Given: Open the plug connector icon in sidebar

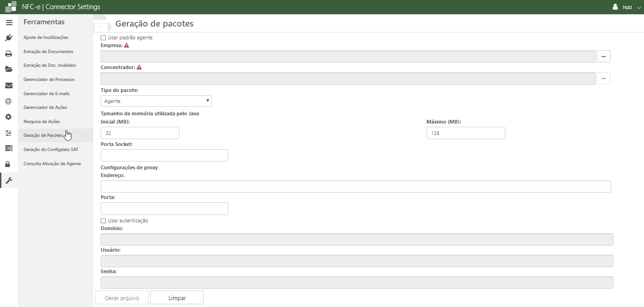Looking at the screenshot, I should [9, 38].
